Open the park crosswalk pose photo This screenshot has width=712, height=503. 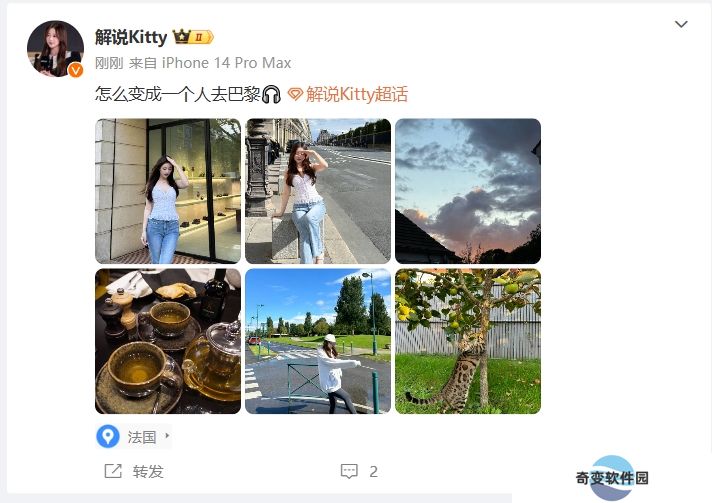318,341
